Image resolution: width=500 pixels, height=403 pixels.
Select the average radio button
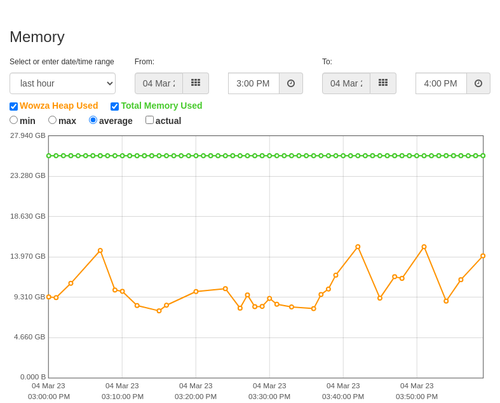93,120
